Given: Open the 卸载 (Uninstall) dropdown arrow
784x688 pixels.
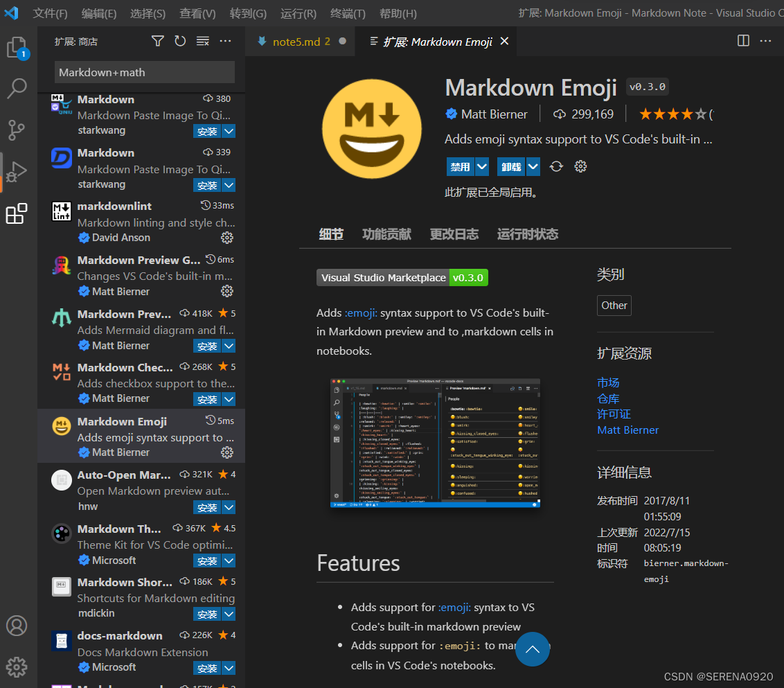Looking at the screenshot, I should 533,166.
